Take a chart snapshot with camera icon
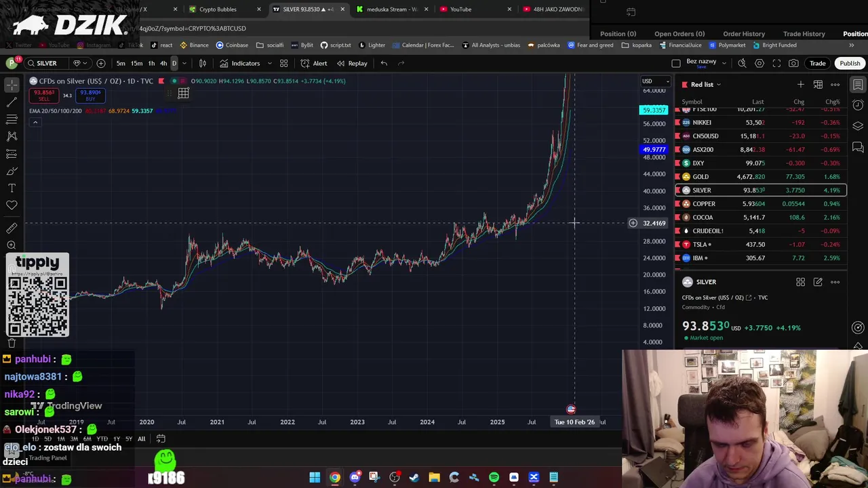 point(793,63)
